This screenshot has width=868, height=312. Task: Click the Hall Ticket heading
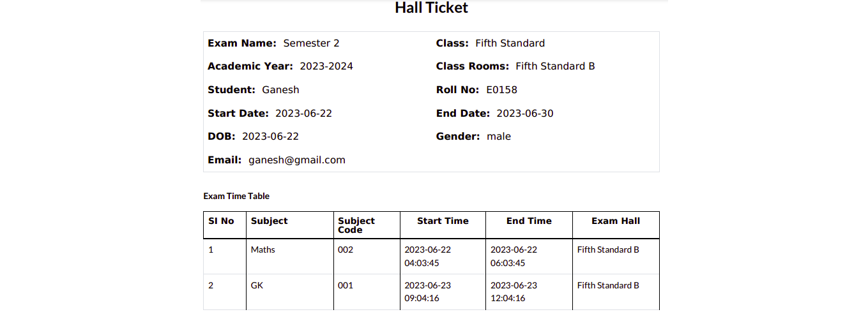tap(431, 8)
